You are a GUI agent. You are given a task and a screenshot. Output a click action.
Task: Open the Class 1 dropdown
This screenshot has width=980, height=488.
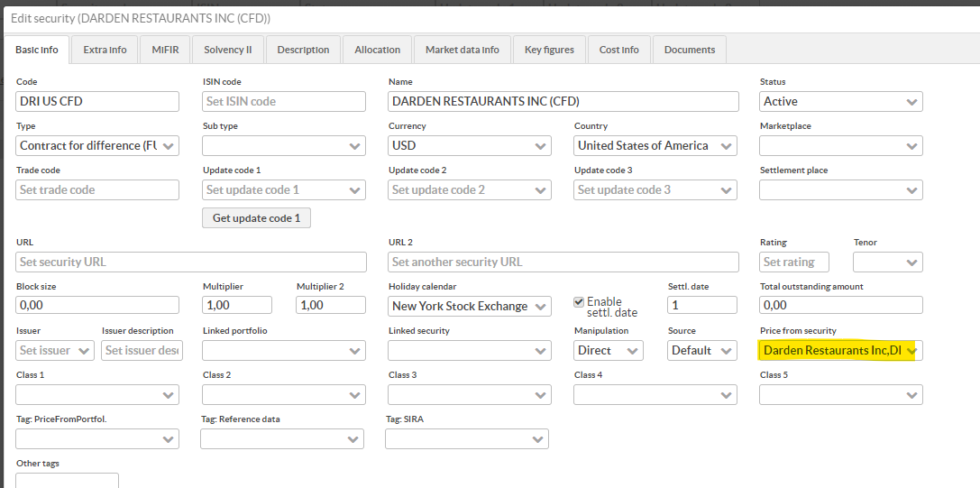97,395
